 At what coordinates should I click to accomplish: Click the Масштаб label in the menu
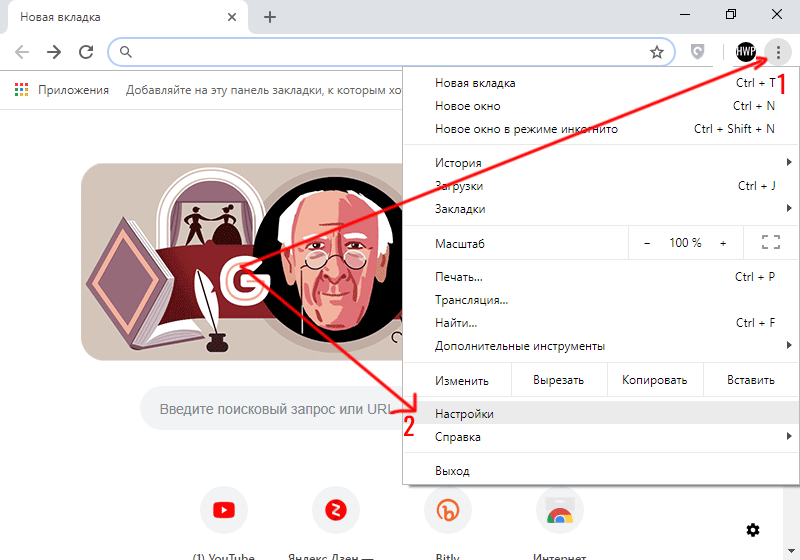(x=460, y=244)
